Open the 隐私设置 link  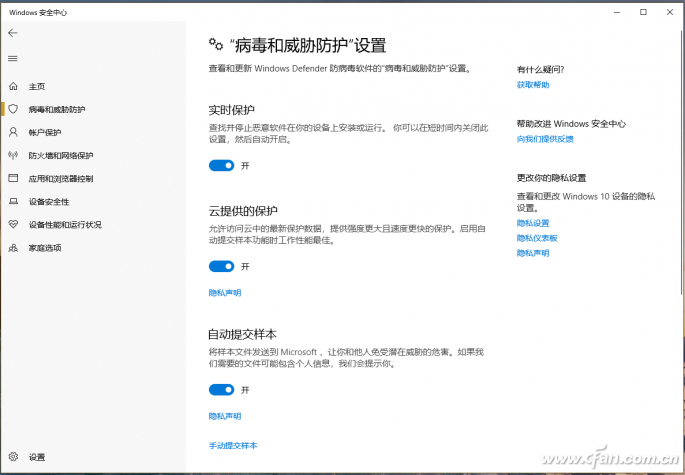click(x=533, y=223)
